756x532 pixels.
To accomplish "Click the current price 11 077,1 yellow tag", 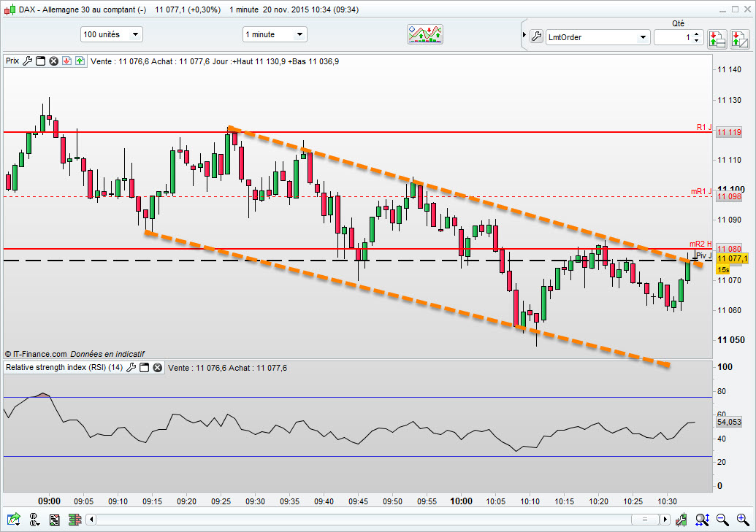I will [x=732, y=259].
